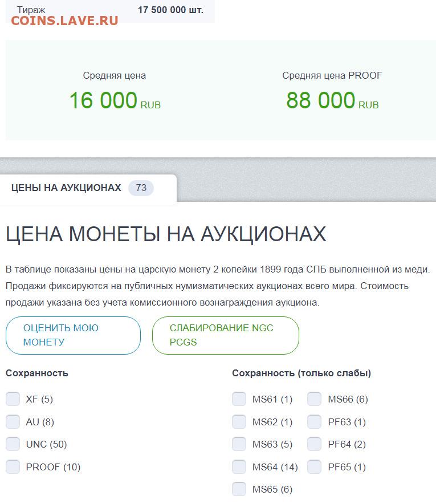Click the 'Средняя цена PROOF' label
This screenshot has width=436, height=504.
(x=332, y=75)
